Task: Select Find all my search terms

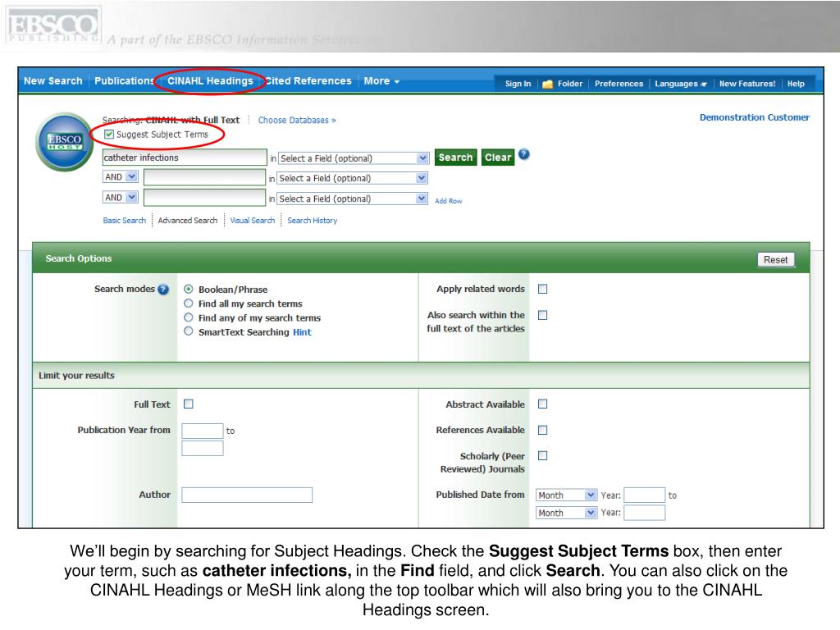Action: (x=189, y=304)
